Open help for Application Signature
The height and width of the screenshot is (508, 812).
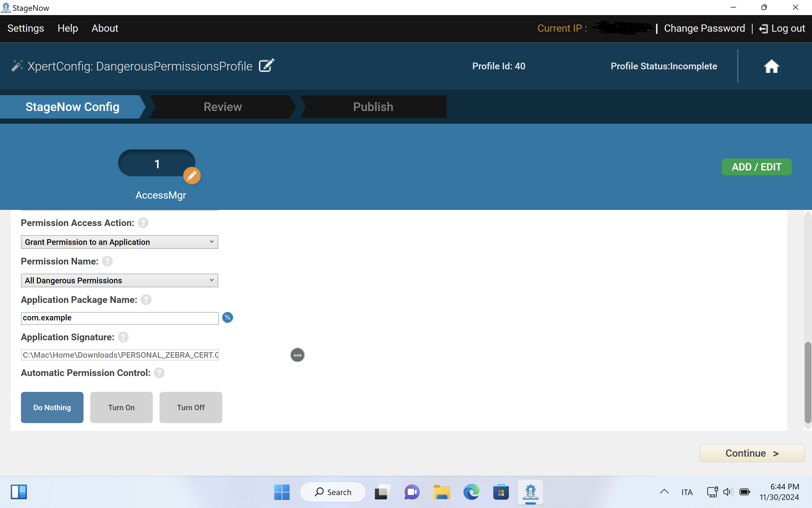tap(123, 337)
